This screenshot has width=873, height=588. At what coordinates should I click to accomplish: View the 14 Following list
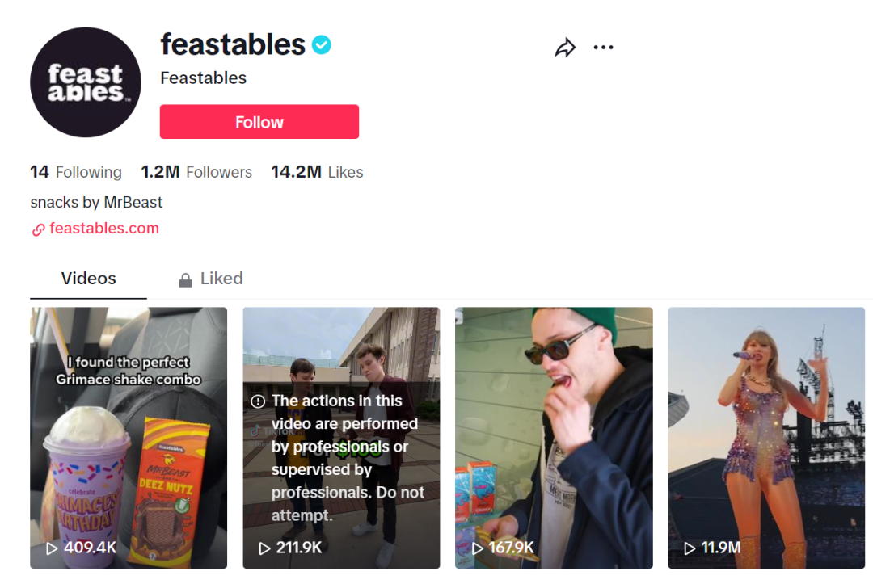[x=76, y=172]
